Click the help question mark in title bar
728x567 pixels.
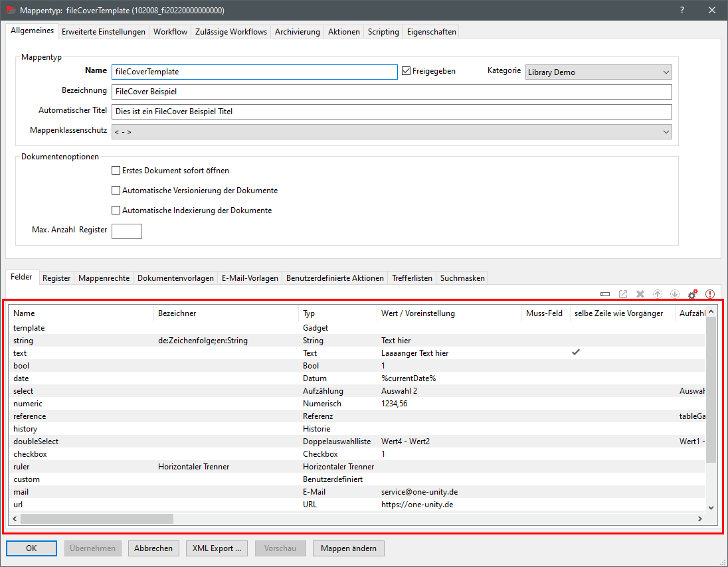(682, 10)
